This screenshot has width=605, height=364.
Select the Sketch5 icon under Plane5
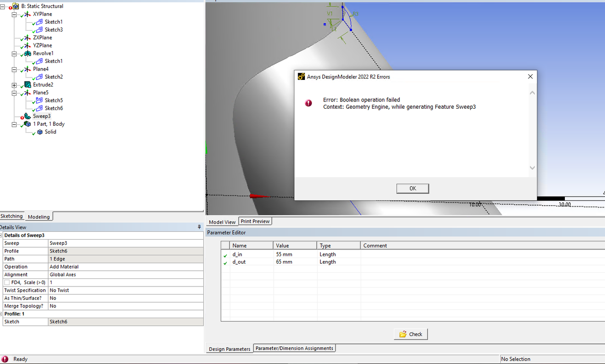[x=40, y=100]
